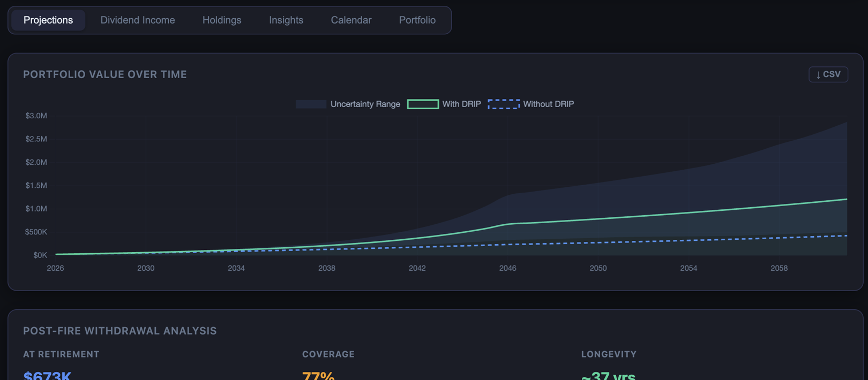Screen dimensions: 868x380
Task: Open the Holdings tab
Action: click(222, 20)
